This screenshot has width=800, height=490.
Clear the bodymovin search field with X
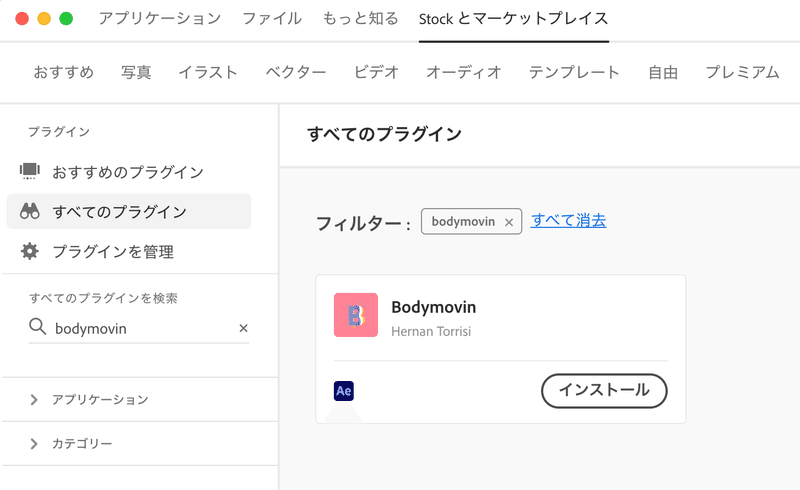pyautogui.click(x=243, y=328)
